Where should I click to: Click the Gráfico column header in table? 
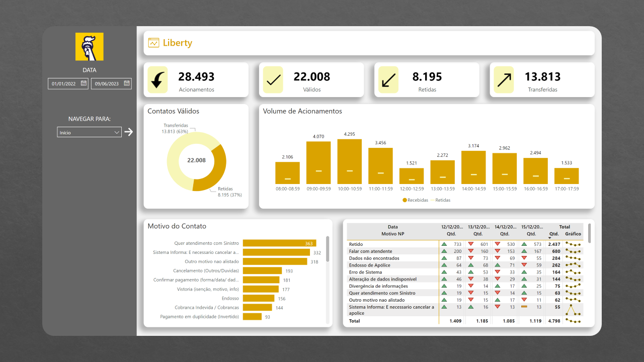(x=573, y=234)
